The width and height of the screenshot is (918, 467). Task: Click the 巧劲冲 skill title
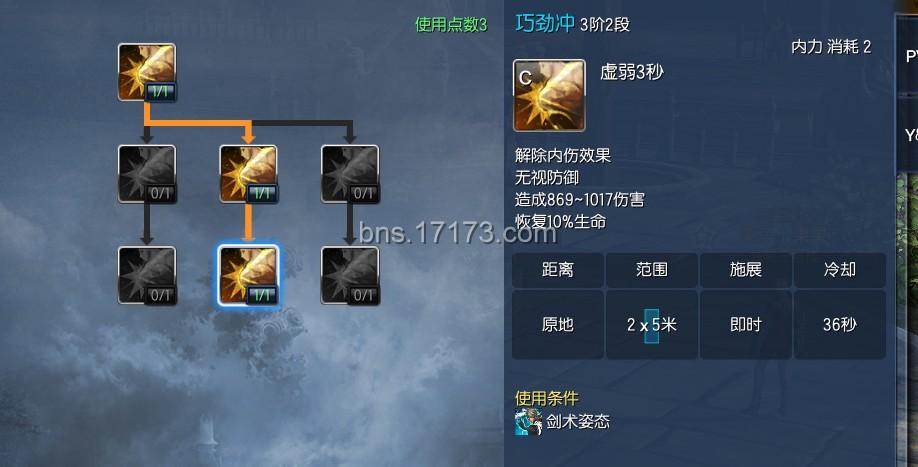click(x=544, y=23)
